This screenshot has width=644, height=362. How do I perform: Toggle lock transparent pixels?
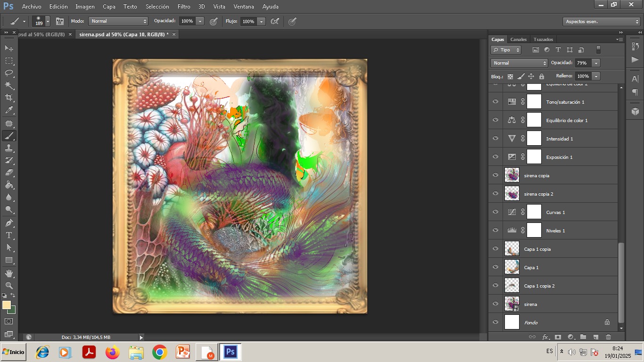pos(510,76)
